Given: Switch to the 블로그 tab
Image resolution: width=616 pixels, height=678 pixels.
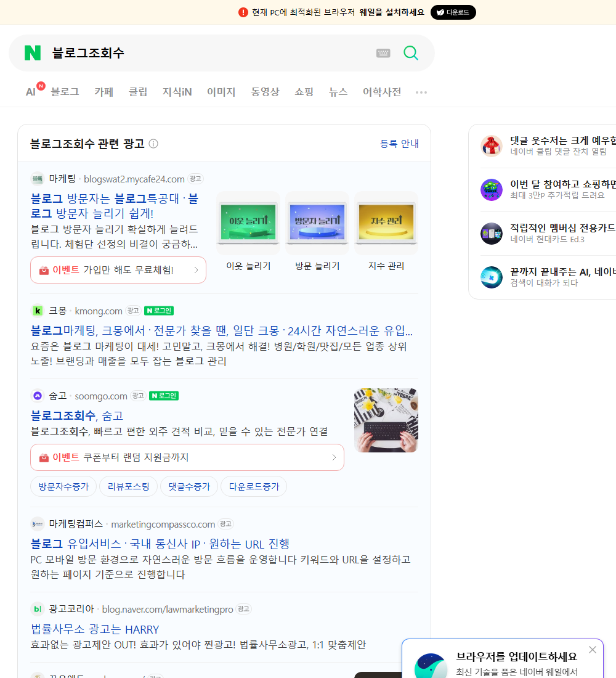Looking at the screenshot, I should [x=65, y=92].
